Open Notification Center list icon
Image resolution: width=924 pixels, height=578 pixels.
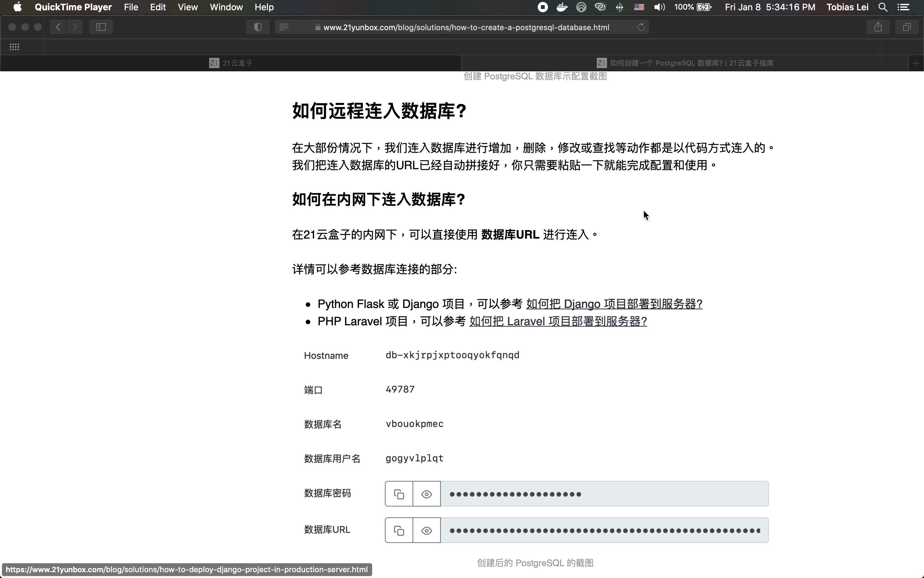tap(903, 7)
